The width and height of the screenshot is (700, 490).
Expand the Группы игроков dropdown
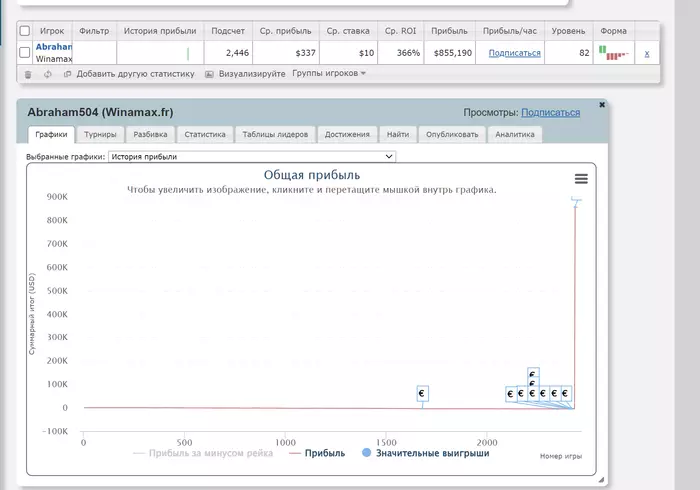point(329,73)
